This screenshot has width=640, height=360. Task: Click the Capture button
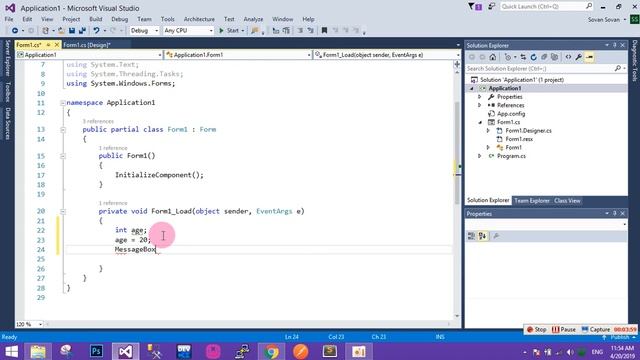(x=596, y=329)
